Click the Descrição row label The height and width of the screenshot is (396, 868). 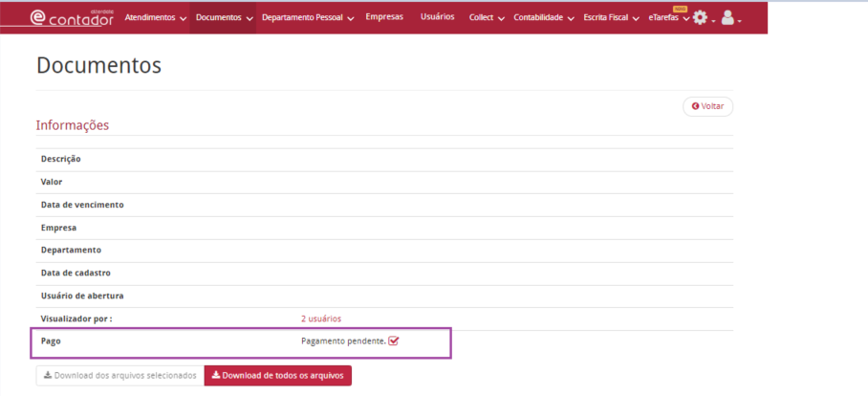[x=61, y=159]
